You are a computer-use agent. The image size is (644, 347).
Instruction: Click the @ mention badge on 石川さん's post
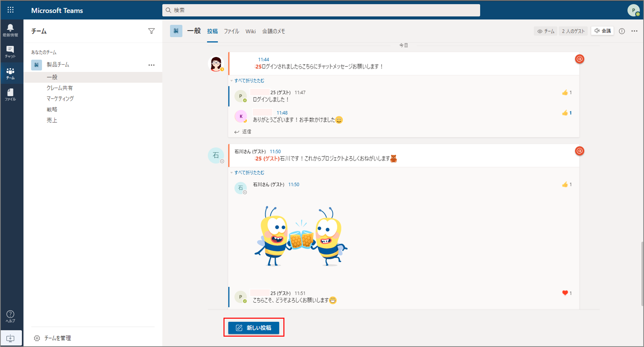coord(579,151)
